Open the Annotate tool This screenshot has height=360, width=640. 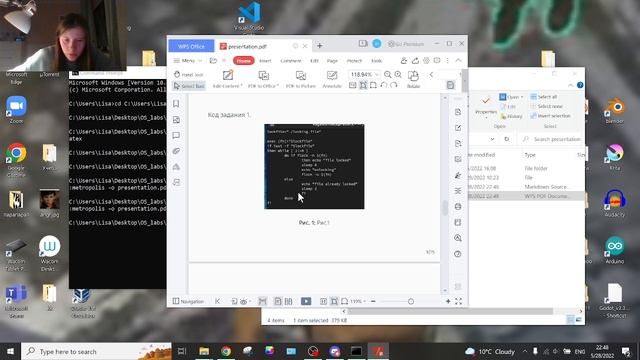[x=332, y=79]
